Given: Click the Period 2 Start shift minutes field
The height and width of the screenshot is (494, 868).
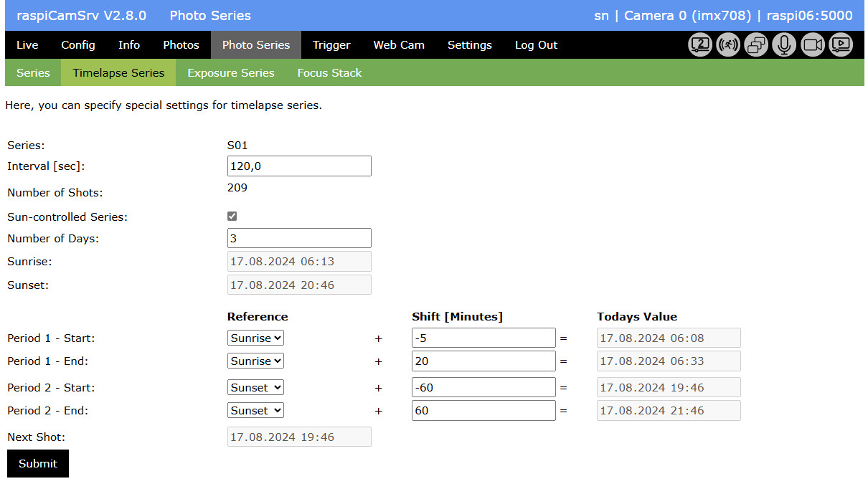Looking at the screenshot, I should [x=483, y=388].
